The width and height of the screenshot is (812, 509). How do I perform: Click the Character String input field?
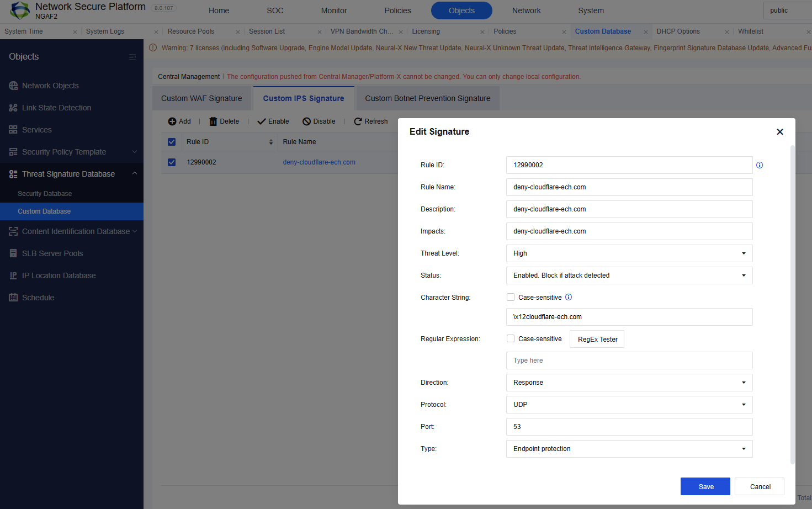[x=629, y=317]
